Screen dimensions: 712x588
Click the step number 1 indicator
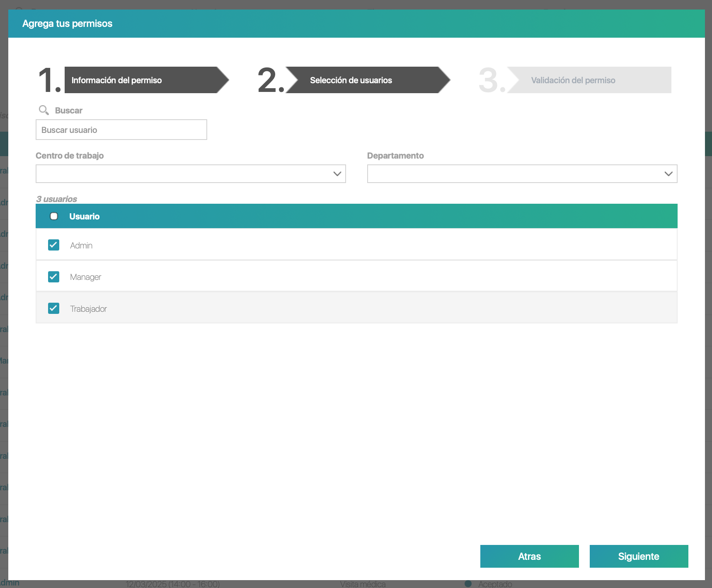coord(49,80)
